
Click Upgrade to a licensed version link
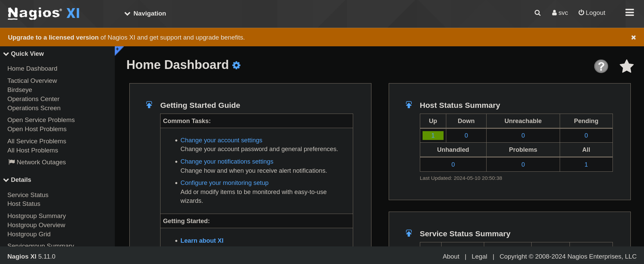coord(53,38)
